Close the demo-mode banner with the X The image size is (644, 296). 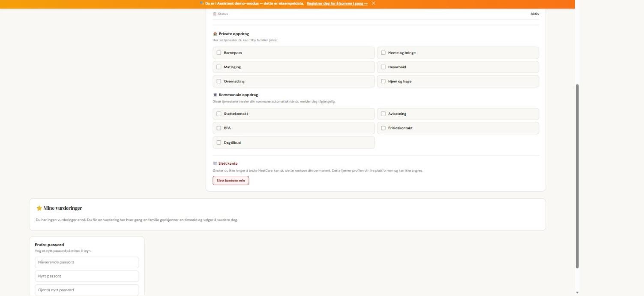point(374,3)
